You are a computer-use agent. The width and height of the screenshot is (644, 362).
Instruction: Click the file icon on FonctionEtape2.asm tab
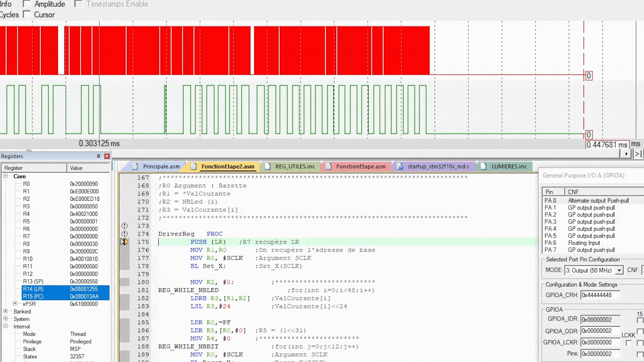click(194, 166)
